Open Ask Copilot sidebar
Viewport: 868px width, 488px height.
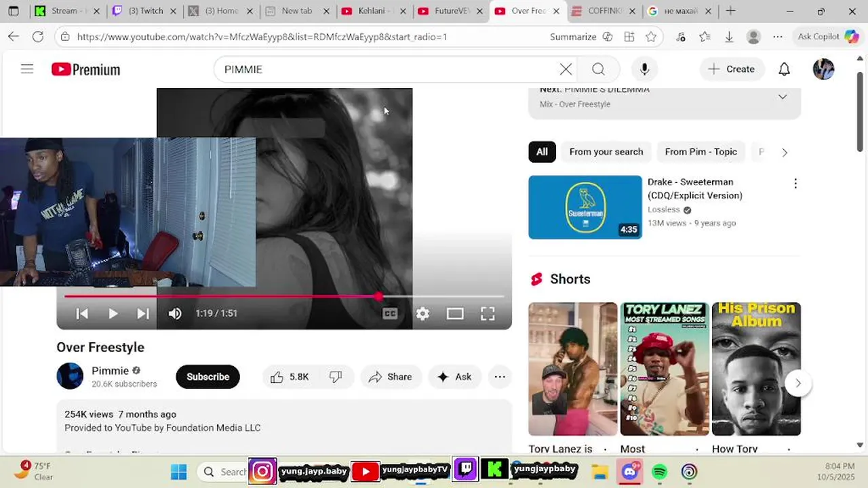tap(827, 37)
